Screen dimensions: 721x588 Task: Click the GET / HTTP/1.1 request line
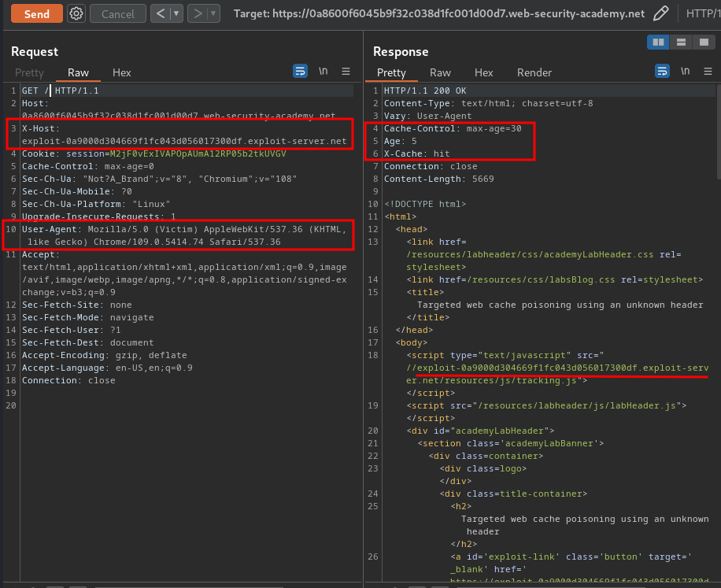tap(61, 91)
